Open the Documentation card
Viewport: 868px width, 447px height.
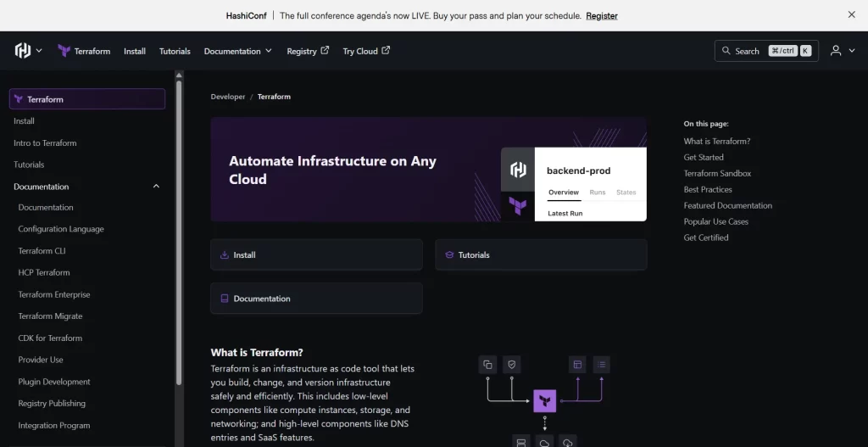(316, 298)
